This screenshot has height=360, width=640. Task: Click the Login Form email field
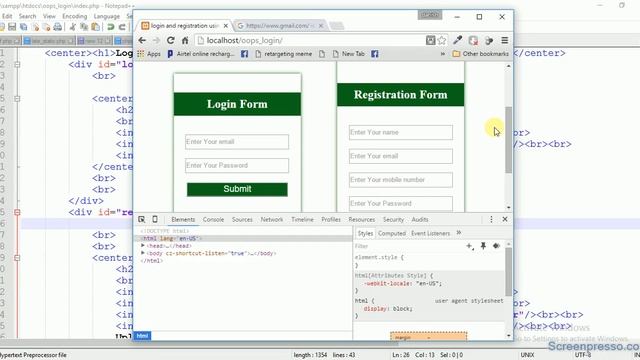click(237, 142)
